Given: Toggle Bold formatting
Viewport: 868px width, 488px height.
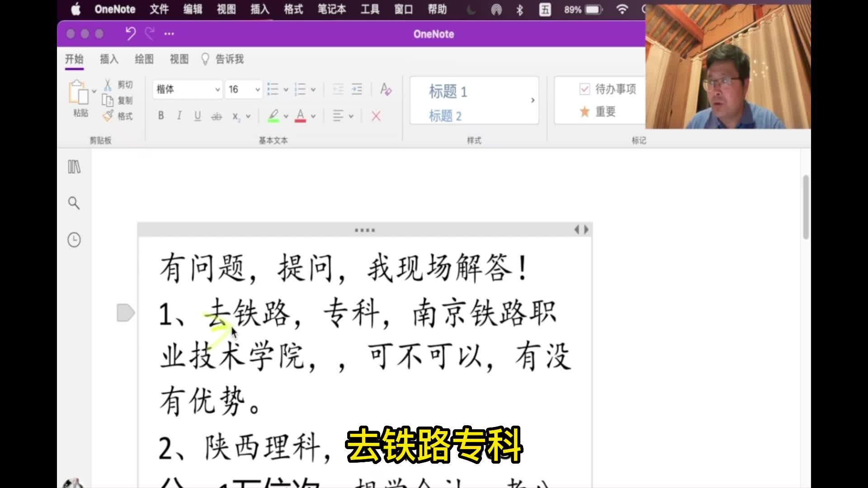Looking at the screenshot, I should [x=161, y=116].
